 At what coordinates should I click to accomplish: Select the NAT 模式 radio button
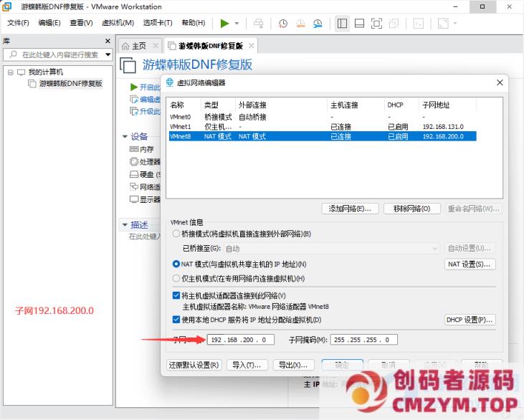pos(176,264)
